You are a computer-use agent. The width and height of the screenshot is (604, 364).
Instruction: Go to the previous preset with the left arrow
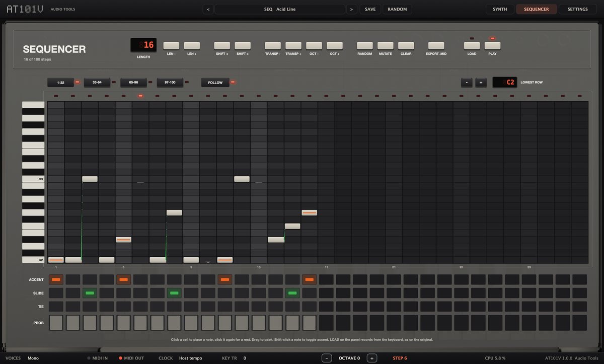tap(208, 9)
